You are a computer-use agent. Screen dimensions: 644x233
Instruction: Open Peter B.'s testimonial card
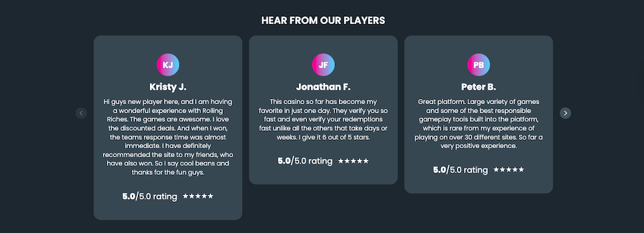click(479, 115)
